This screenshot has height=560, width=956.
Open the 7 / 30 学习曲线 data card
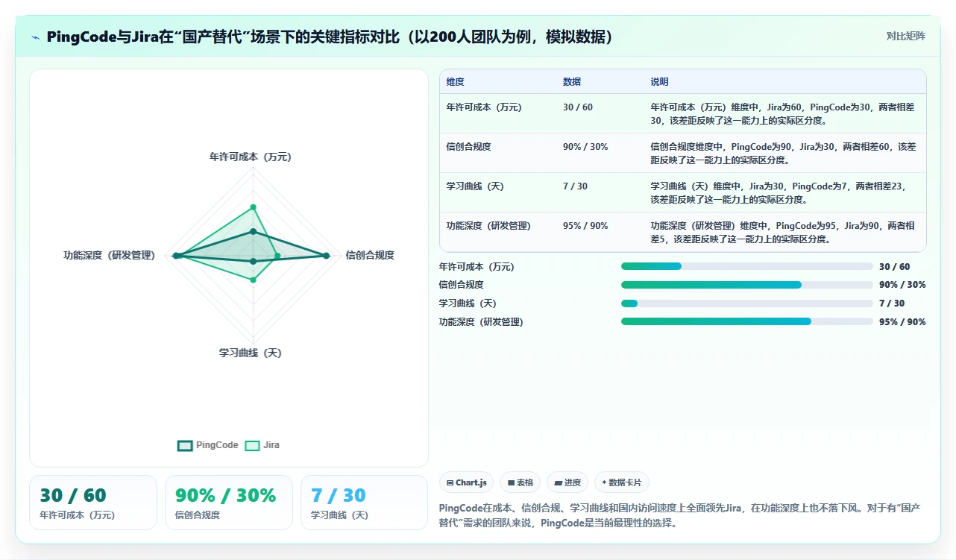[x=364, y=503]
